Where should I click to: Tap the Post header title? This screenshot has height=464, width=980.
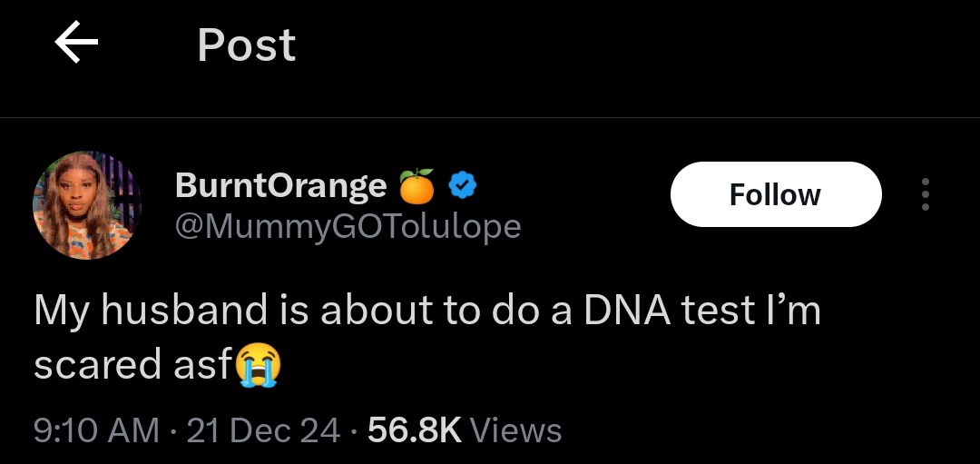click(246, 44)
